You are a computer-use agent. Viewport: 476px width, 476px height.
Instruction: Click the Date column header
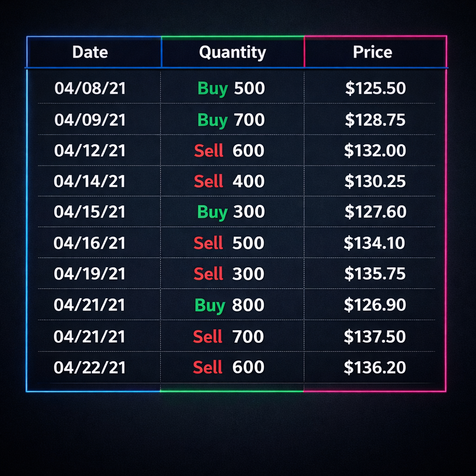pyautogui.click(x=90, y=52)
